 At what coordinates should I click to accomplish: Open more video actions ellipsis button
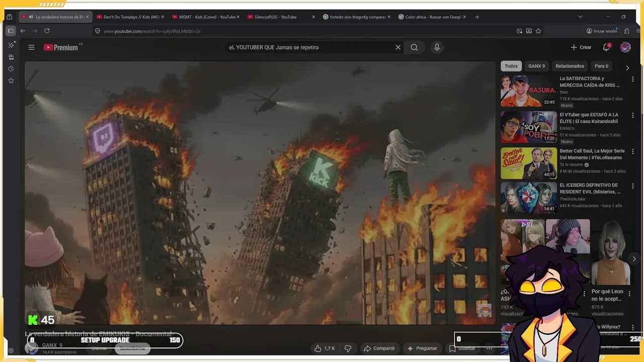(489, 348)
